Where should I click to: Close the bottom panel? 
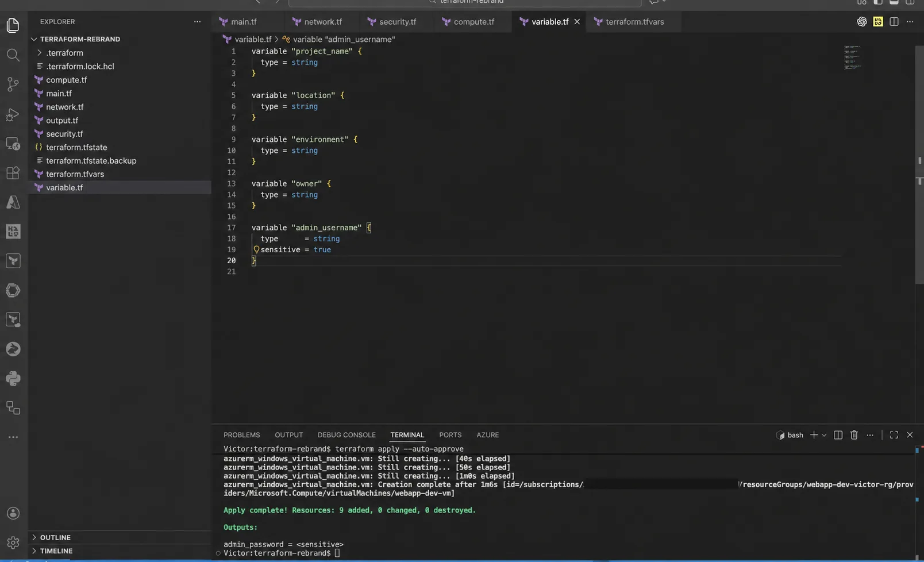(x=910, y=435)
